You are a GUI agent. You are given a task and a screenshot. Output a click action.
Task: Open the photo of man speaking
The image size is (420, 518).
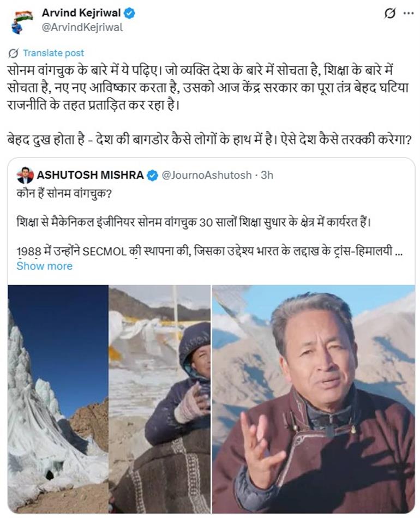point(314,399)
